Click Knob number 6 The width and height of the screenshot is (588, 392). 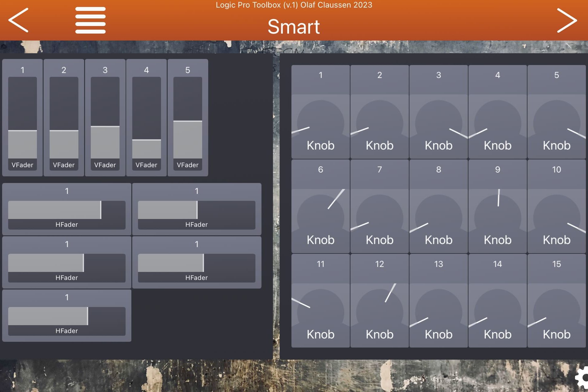320,217
